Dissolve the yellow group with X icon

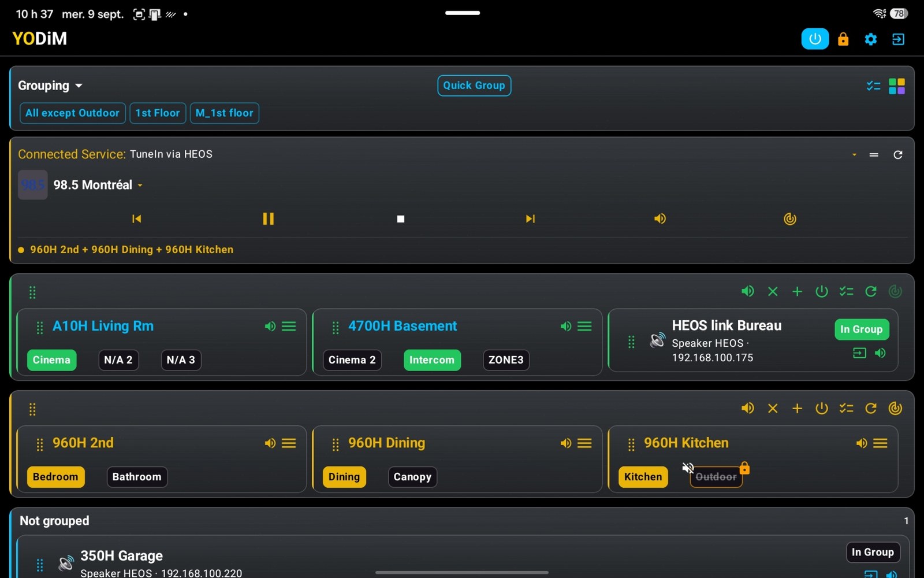click(772, 408)
